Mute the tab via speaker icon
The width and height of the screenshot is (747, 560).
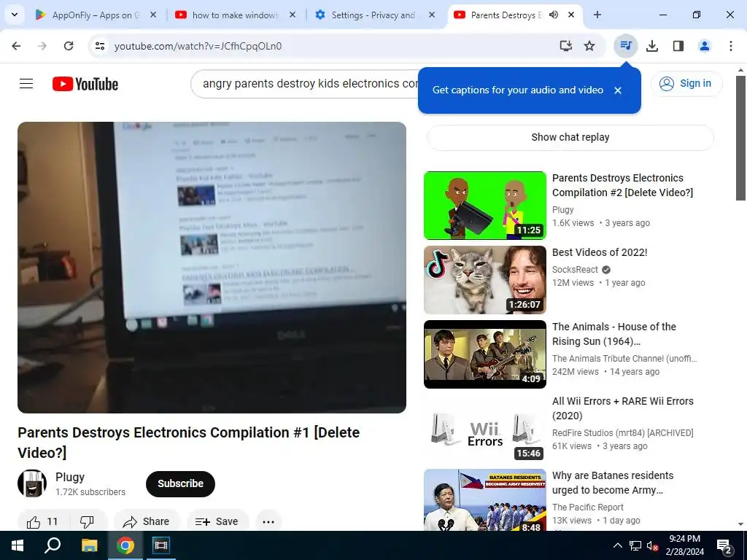tap(554, 15)
